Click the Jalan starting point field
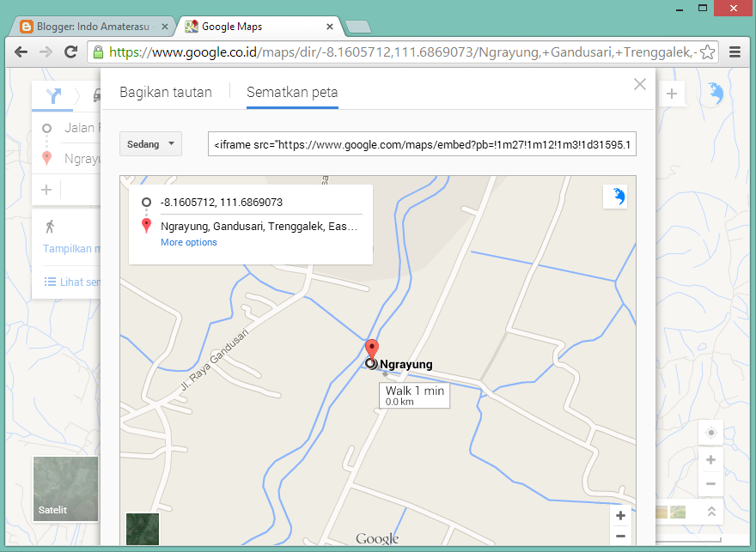756x552 pixels. coord(82,128)
